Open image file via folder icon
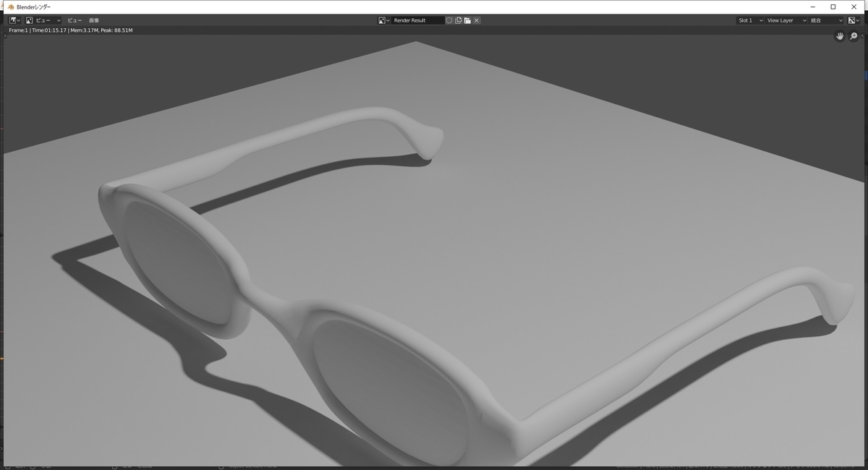 tap(468, 20)
